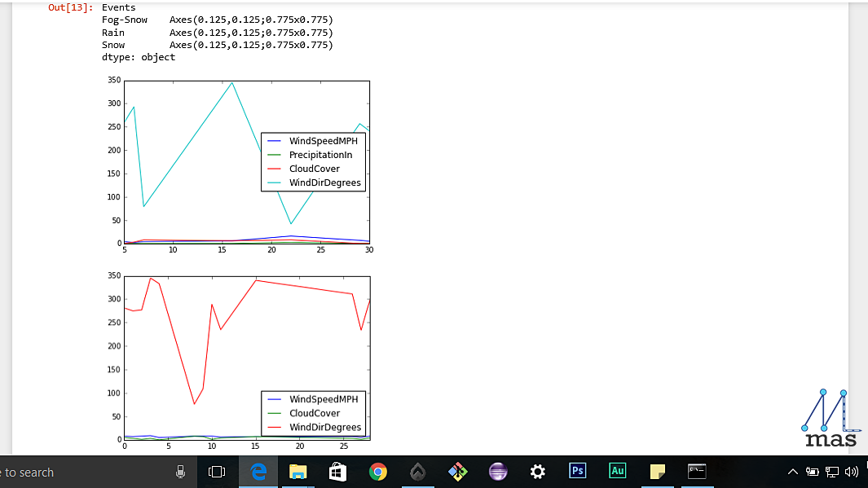Image resolution: width=868 pixels, height=488 pixels.
Task: Open Windows Settings via the gear icon
Action: 537,472
